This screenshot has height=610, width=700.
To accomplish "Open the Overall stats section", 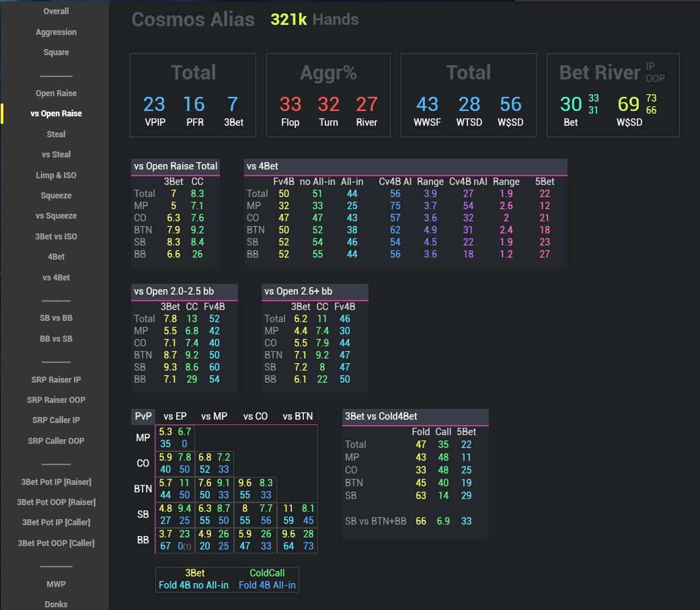I will coord(56,11).
